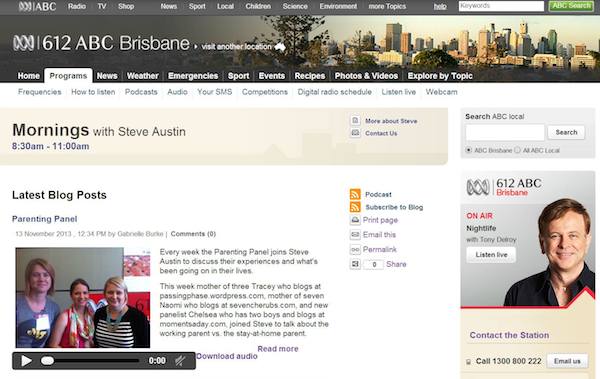Screen dimensions: 600x379
Task: Click the TV link in top bar
Action: [101, 6]
